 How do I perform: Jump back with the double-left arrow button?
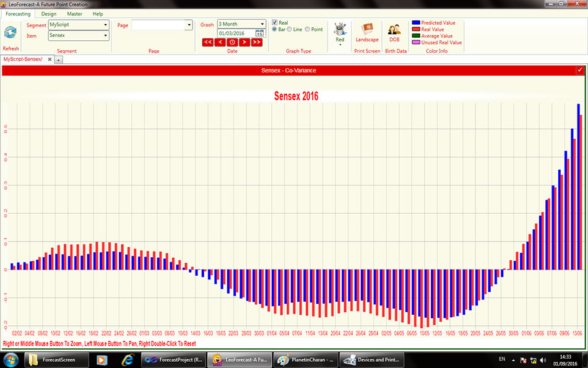coord(208,42)
